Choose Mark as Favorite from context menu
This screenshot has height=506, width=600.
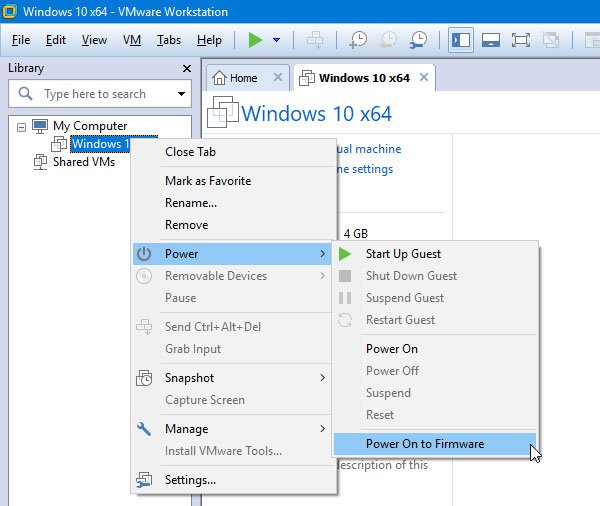[234, 181]
